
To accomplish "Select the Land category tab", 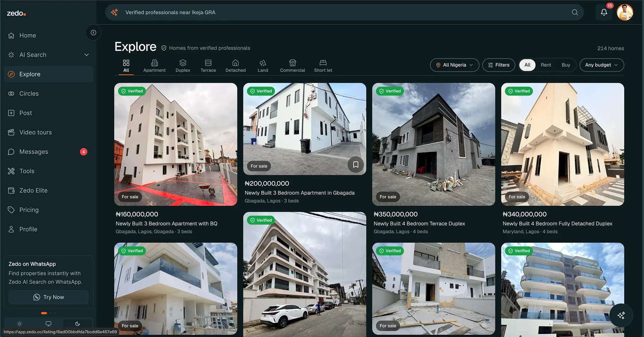I will coord(263,66).
